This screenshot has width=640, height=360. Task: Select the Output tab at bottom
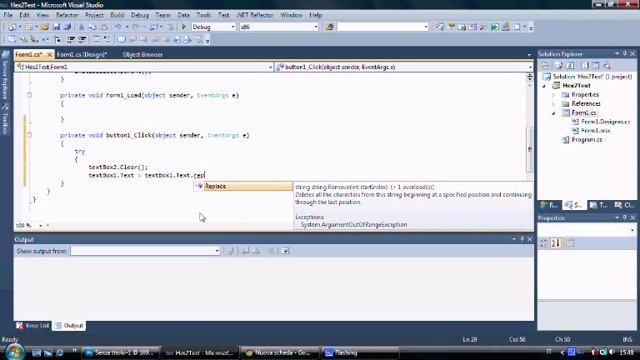(x=69, y=325)
